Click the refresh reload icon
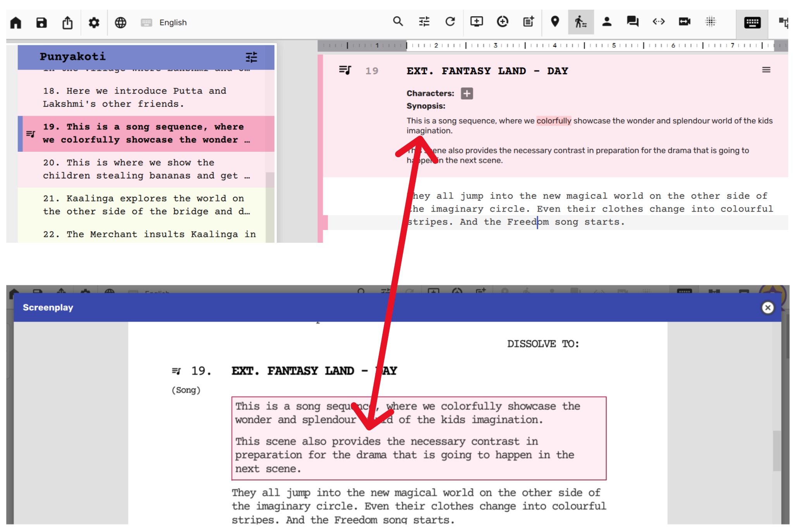 (450, 21)
